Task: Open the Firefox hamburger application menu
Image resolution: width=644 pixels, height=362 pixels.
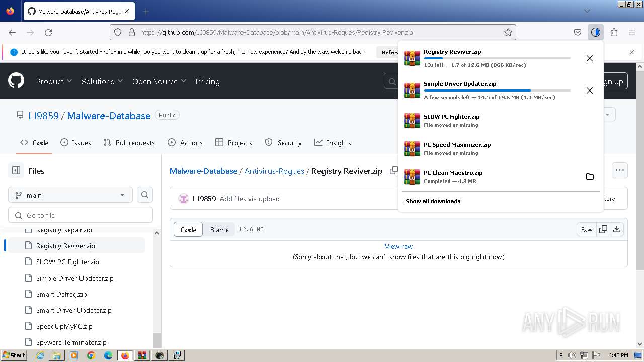Action: [x=632, y=32]
